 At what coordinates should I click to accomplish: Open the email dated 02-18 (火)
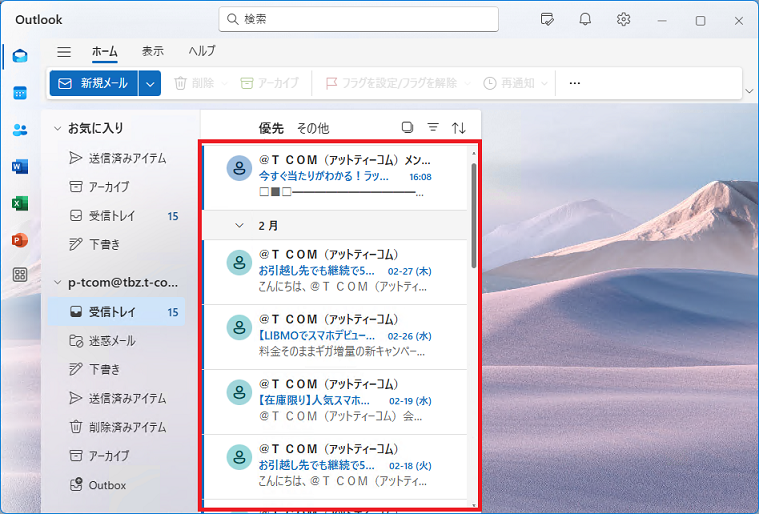click(x=335, y=467)
